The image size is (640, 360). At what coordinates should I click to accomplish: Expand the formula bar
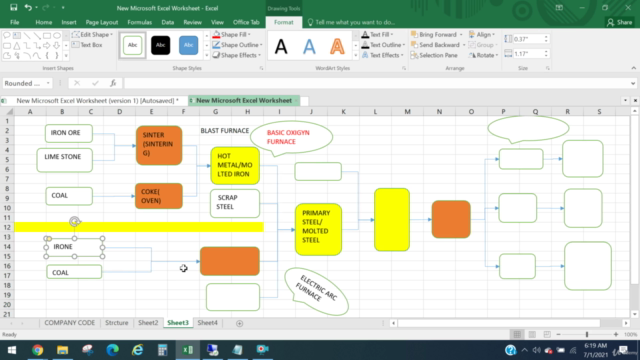[x=633, y=83]
